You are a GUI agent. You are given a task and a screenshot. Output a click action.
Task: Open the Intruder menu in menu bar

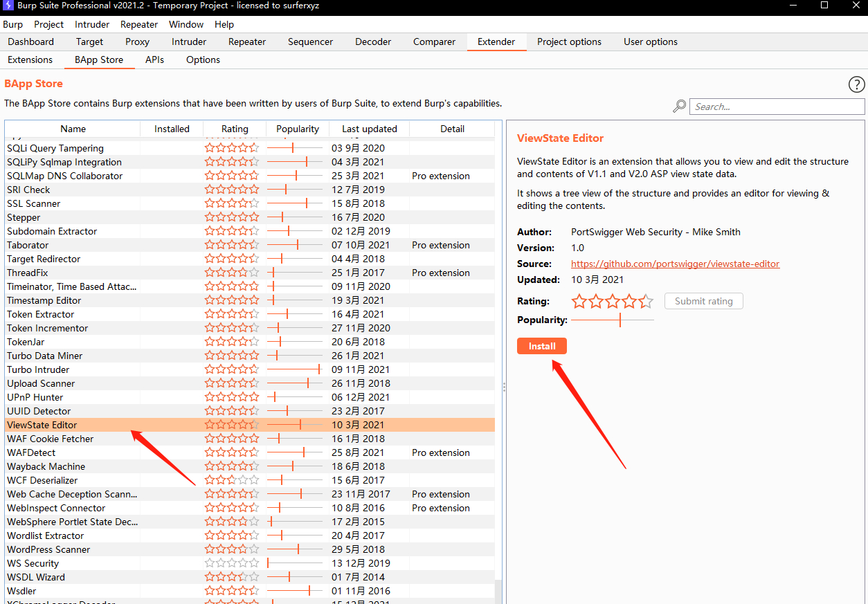[92, 24]
